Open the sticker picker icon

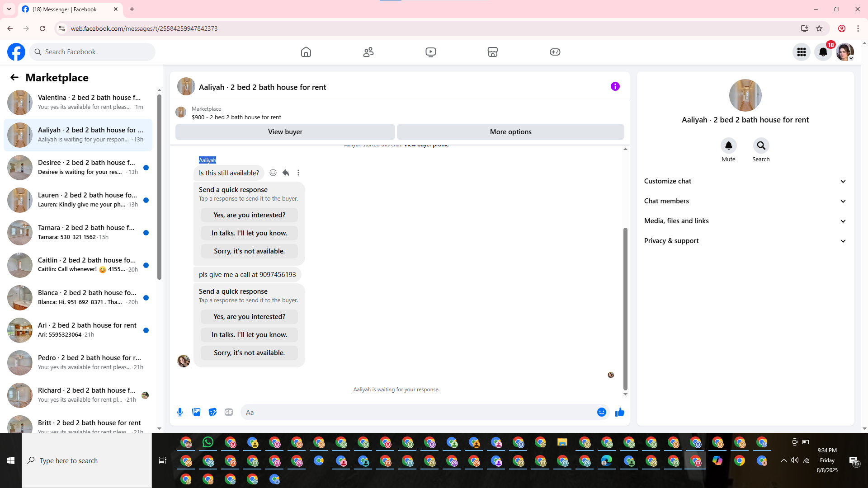[212, 412]
